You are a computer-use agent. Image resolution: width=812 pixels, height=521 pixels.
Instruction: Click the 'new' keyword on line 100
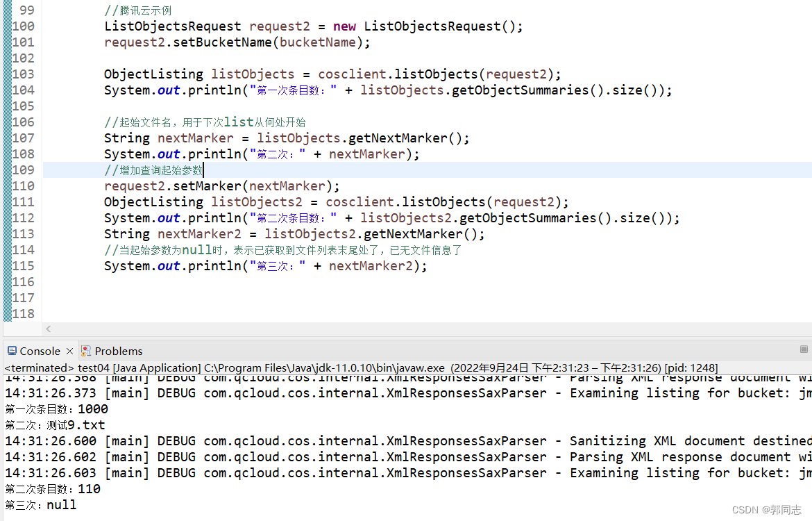(x=344, y=26)
